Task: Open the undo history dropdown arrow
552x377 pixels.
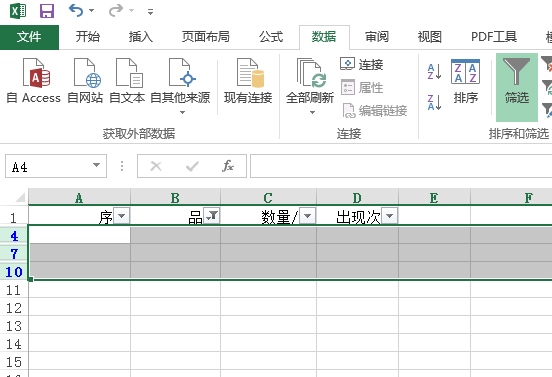Action: pyautogui.click(x=92, y=11)
